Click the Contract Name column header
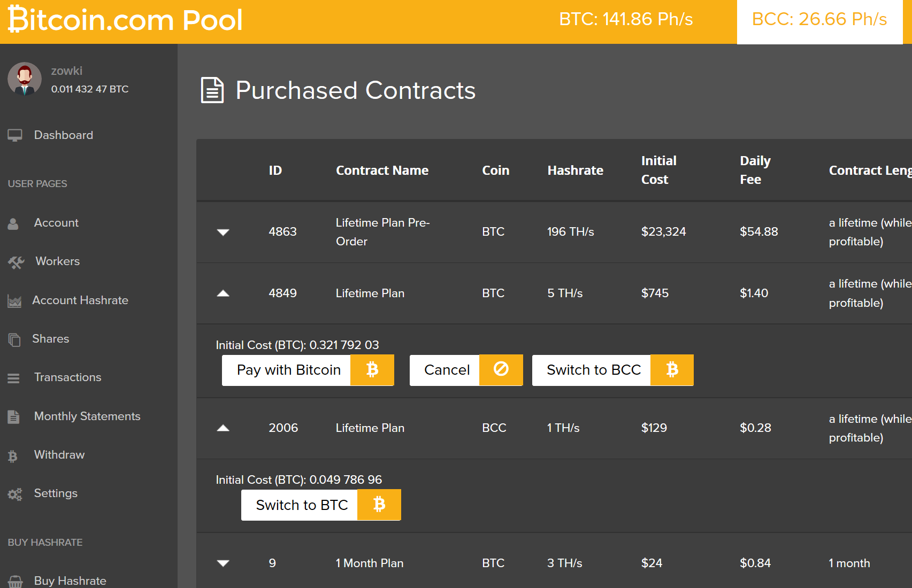 [382, 171]
